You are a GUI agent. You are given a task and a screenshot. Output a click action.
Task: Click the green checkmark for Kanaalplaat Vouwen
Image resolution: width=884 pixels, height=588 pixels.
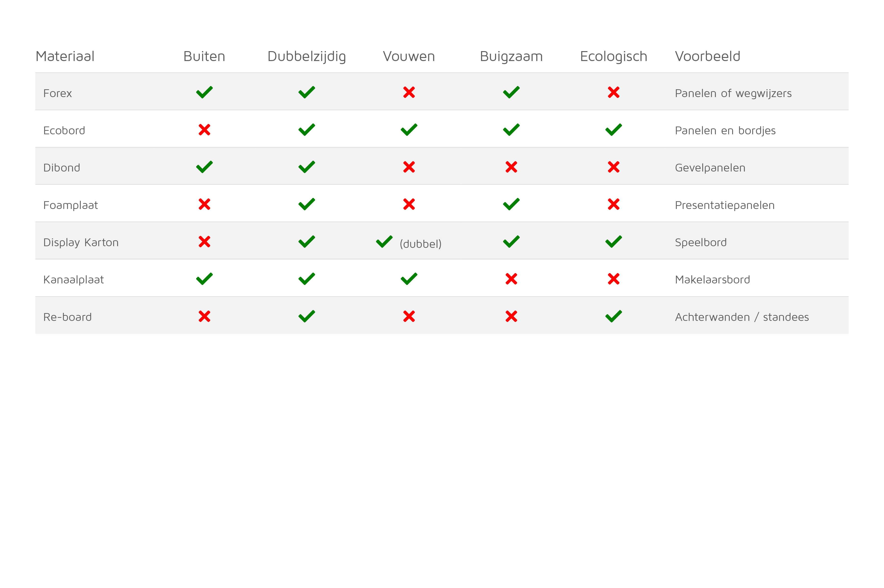[x=409, y=279]
